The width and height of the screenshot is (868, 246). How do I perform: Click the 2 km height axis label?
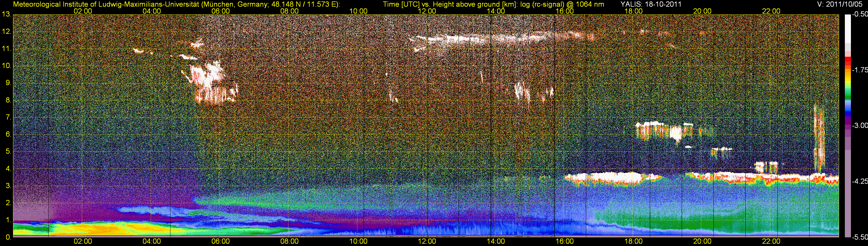point(9,203)
